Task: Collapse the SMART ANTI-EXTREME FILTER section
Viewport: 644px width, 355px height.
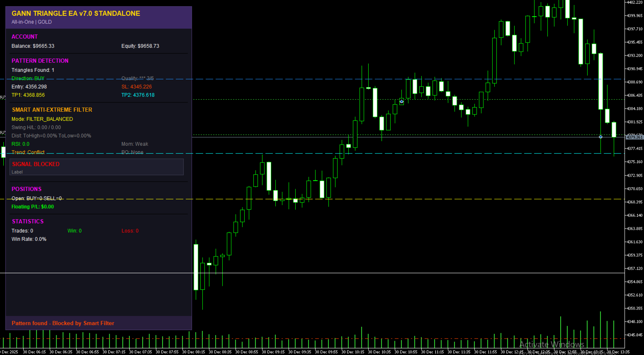Action: (x=52, y=110)
